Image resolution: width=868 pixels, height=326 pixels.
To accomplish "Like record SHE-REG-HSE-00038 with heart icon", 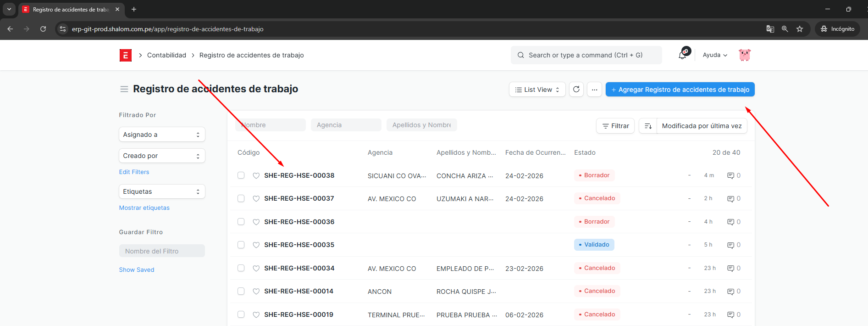I will 256,175.
